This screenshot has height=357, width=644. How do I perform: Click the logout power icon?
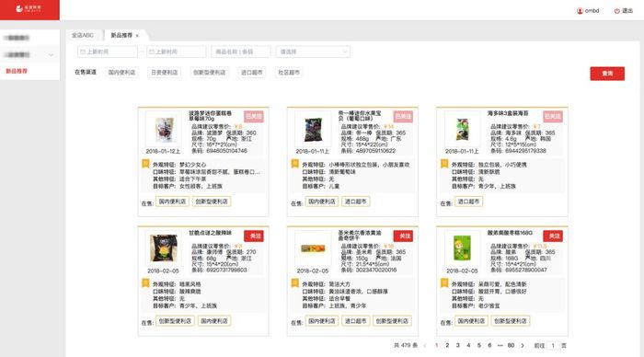pos(616,11)
